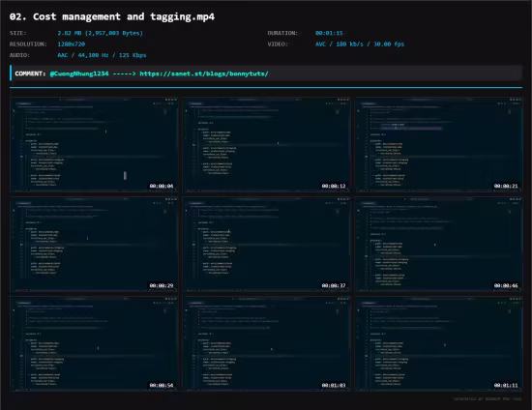Select the title '02. Cost management and tagging.mp4'
The height and width of the screenshot is (410, 532).
tap(112, 16)
